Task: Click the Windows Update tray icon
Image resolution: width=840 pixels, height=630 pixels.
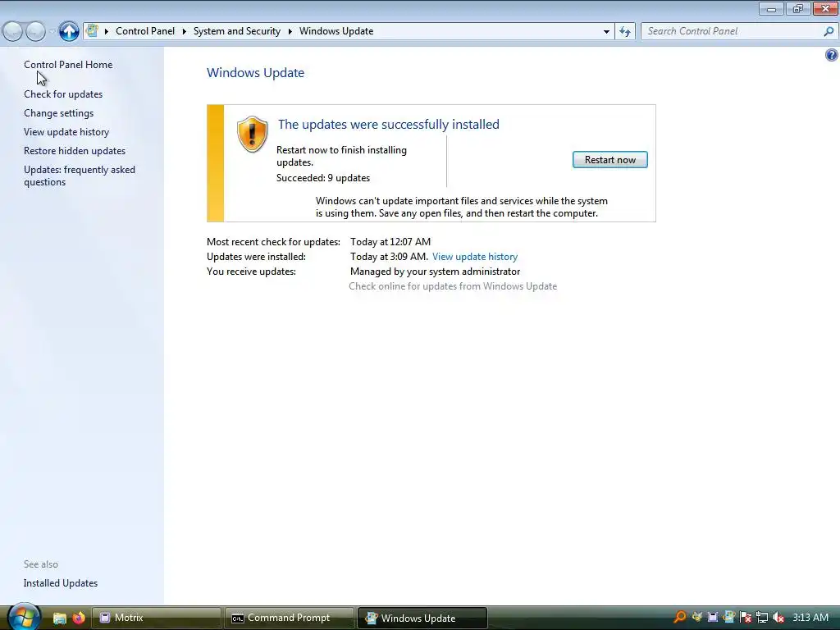Action: (x=728, y=617)
